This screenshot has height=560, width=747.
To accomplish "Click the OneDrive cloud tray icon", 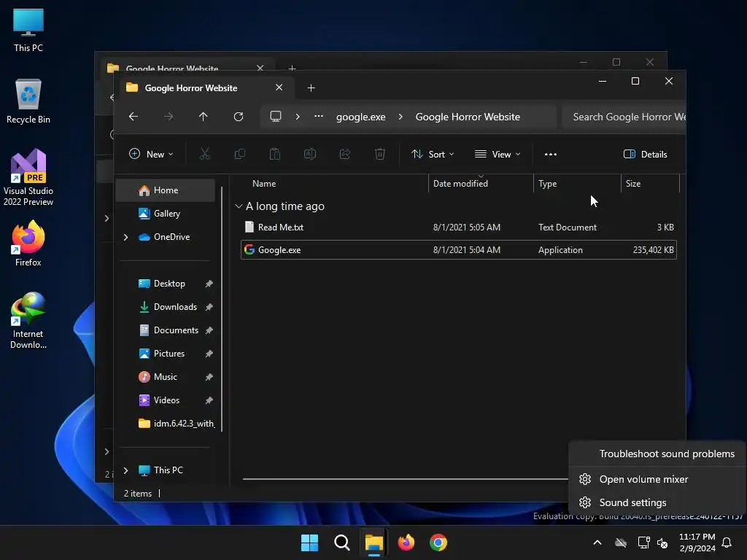I will coord(621,542).
